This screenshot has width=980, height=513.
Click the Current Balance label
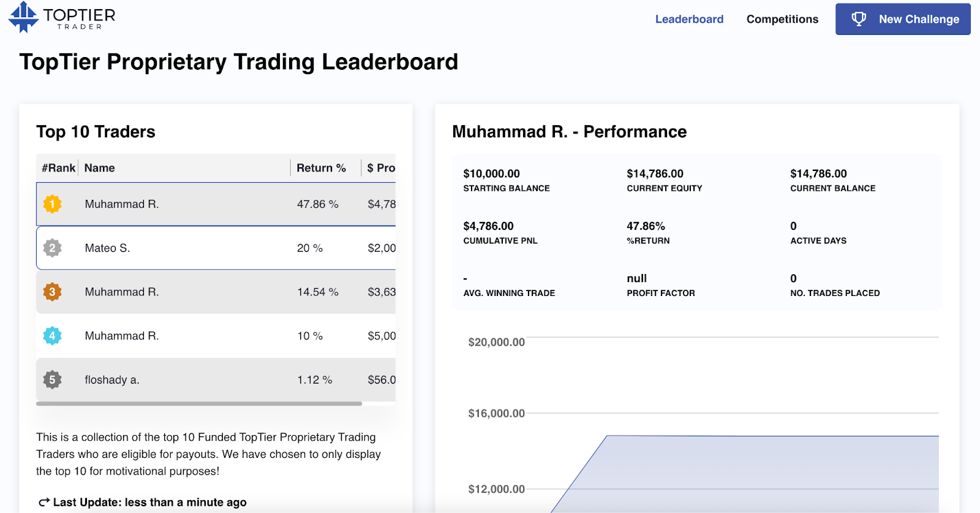click(x=832, y=188)
